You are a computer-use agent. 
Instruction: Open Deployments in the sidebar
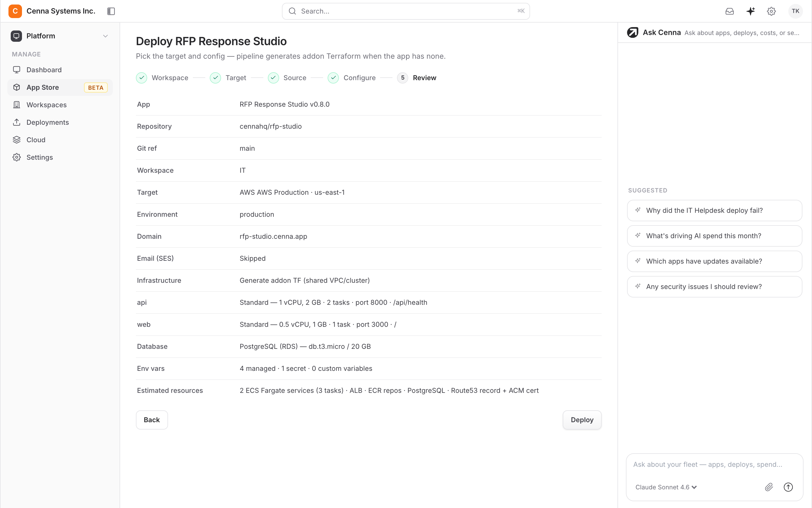point(60,122)
